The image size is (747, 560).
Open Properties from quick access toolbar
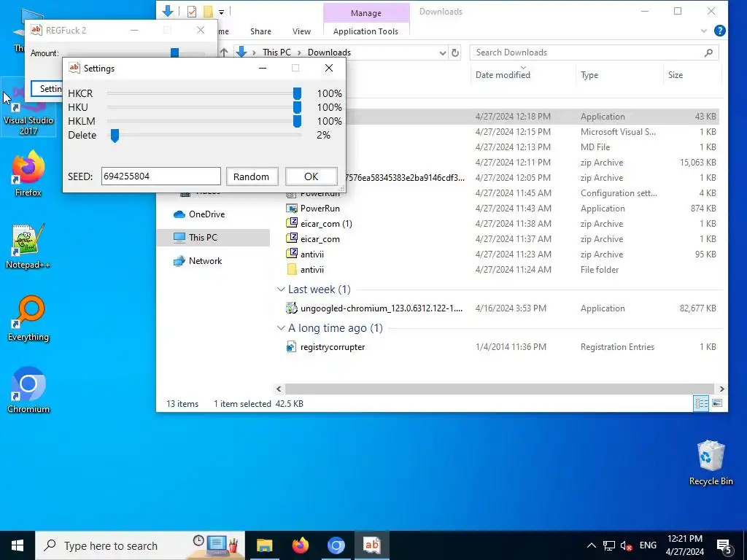[192, 12]
